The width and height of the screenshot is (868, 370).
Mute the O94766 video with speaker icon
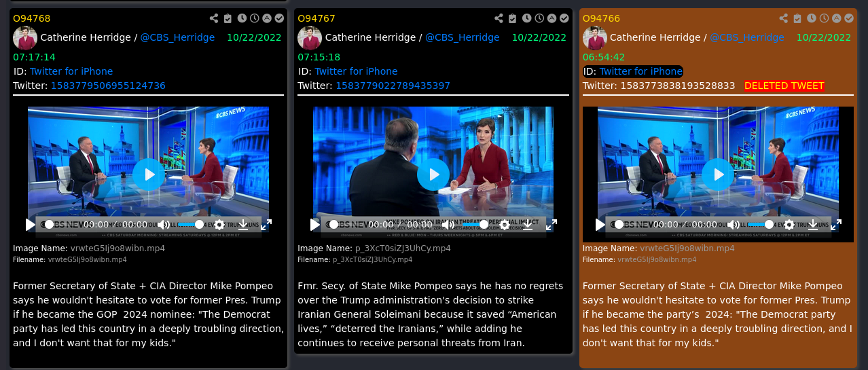(x=734, y=224)
